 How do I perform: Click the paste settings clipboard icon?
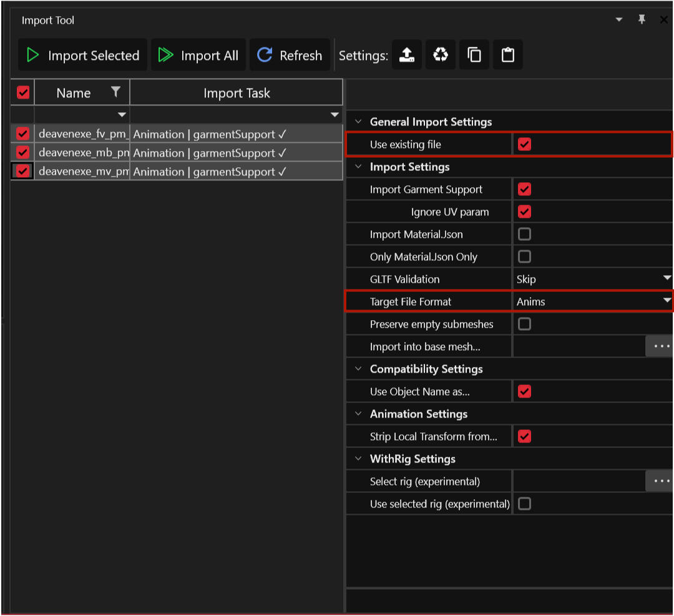click(x=508, y=56)
